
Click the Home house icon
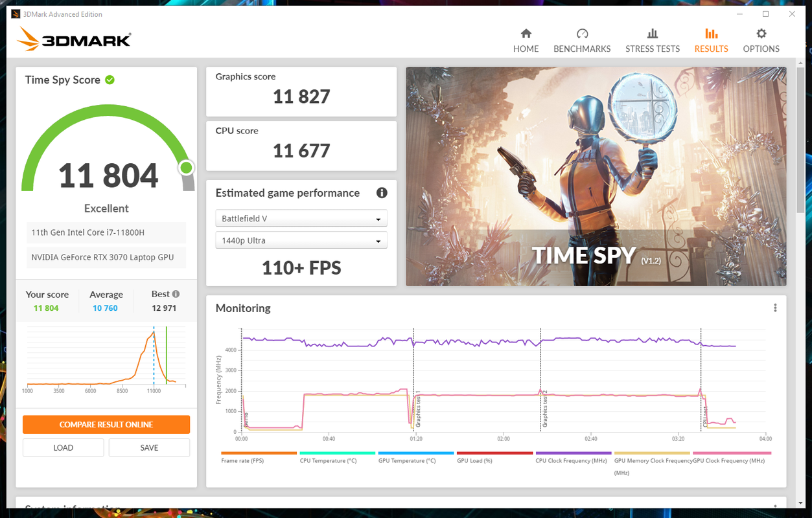pyautogui.click(x=526, y=34)
